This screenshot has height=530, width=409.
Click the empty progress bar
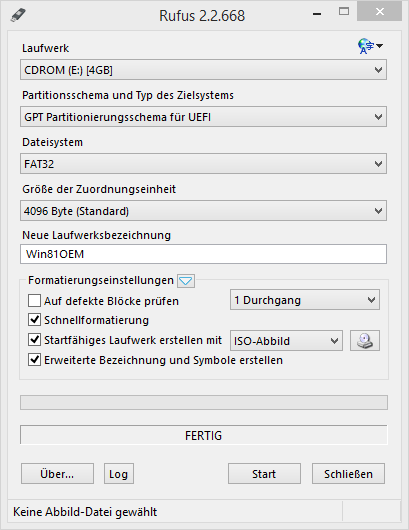204,403
